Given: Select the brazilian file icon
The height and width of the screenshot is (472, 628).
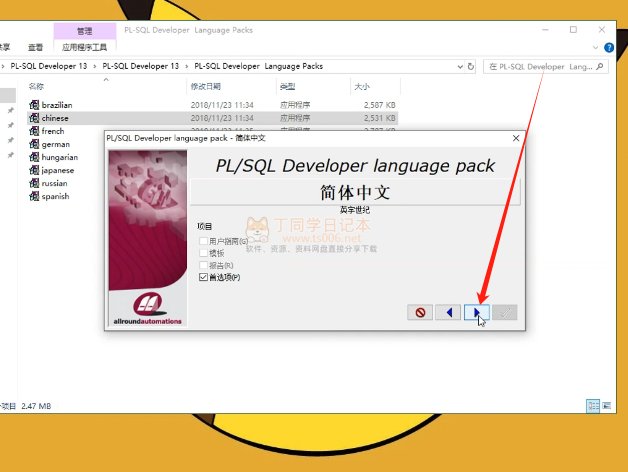Looking at the screenshot, I should (x=34, y=105).
